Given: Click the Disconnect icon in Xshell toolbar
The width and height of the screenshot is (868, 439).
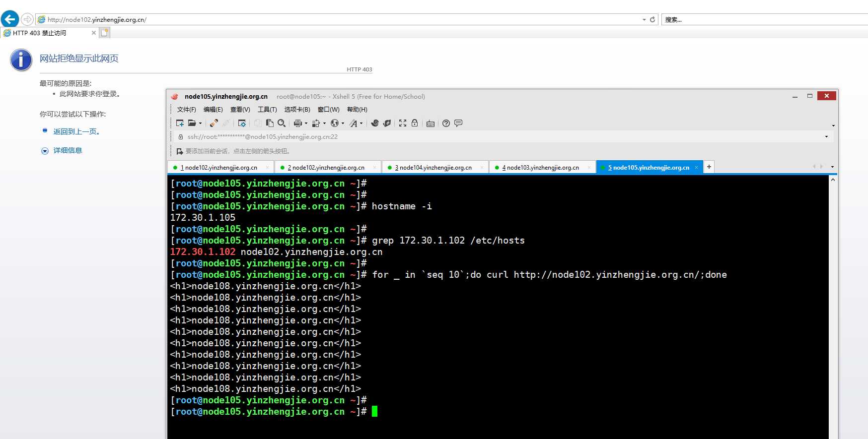Looking at the screenshot, I should coord(226,123).
